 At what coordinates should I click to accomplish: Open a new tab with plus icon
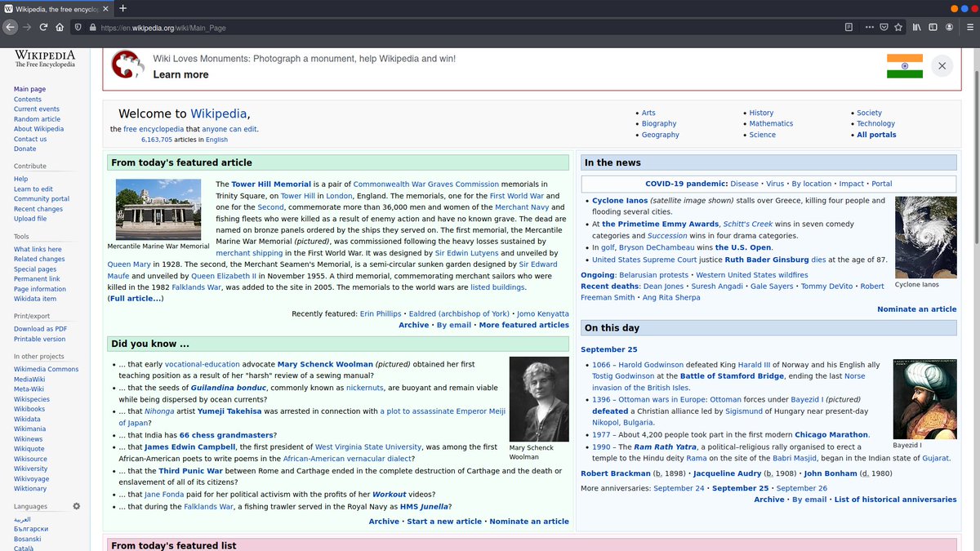122,8
